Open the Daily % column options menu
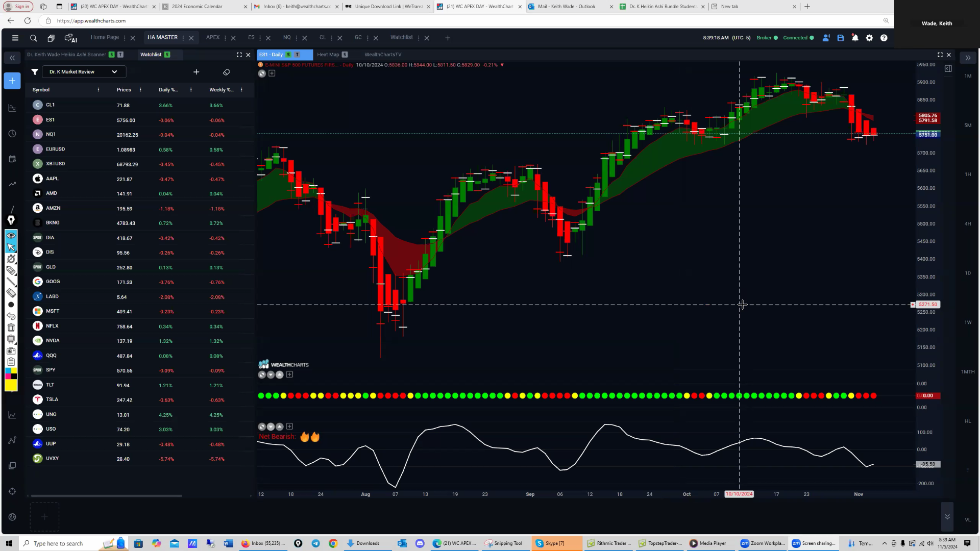This screenshot has height=551, width=980. (191, 90)
